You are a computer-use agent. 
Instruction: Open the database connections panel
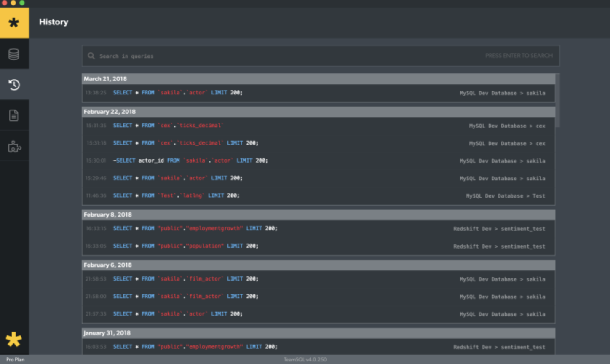14,54
